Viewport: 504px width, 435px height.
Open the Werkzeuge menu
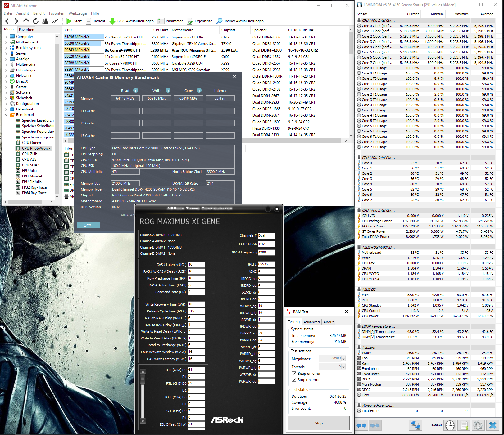pyautogui.click(x=78, y=13)
